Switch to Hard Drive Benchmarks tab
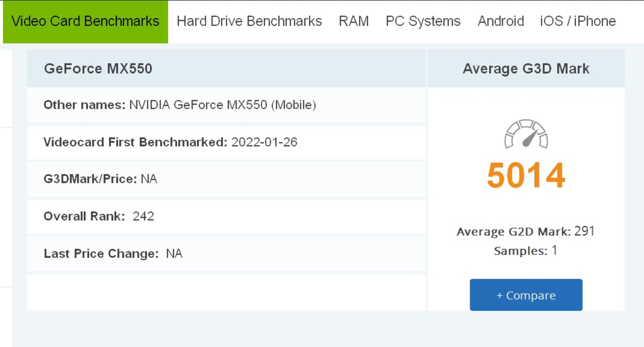 pyautogui.click(x=249, y=21)
